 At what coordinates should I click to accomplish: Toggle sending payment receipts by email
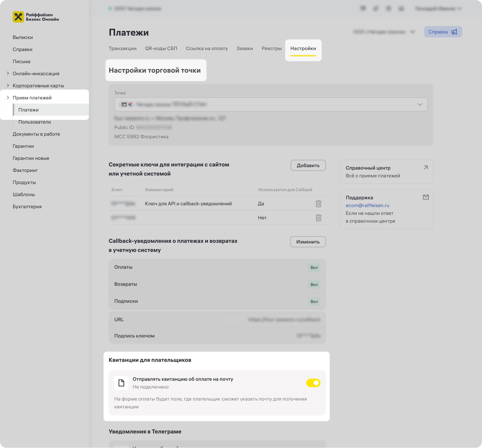point(313,383)
